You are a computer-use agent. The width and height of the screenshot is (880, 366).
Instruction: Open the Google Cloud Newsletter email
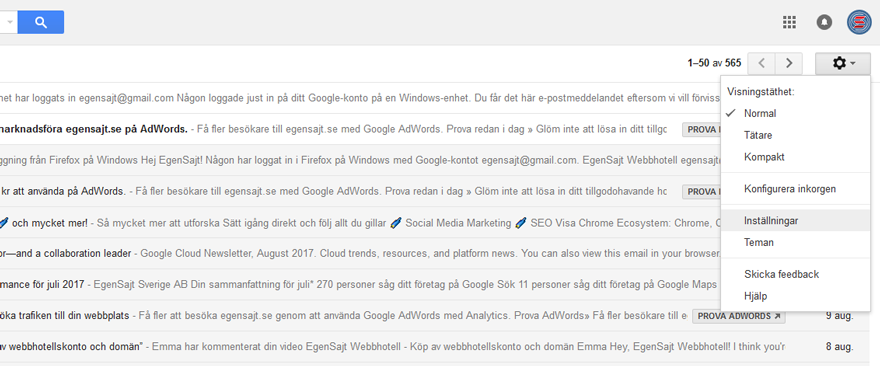coord(359,253)
